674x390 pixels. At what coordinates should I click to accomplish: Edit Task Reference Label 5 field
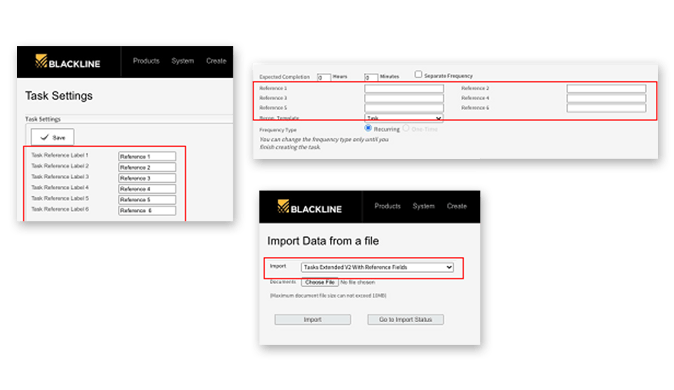coord(147,200)
